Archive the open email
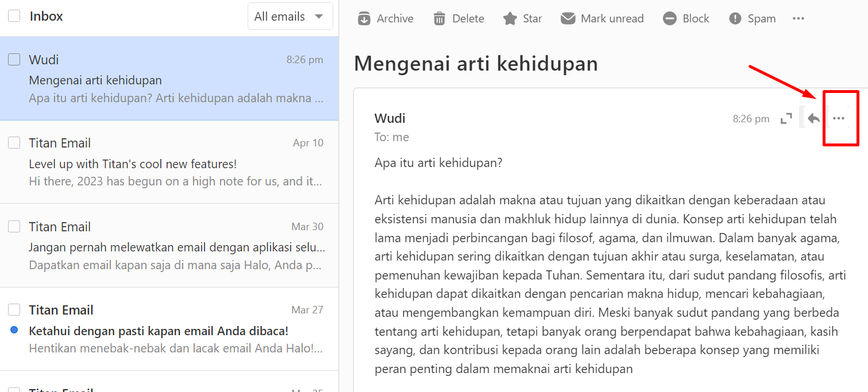 click(x=385, y=18)
